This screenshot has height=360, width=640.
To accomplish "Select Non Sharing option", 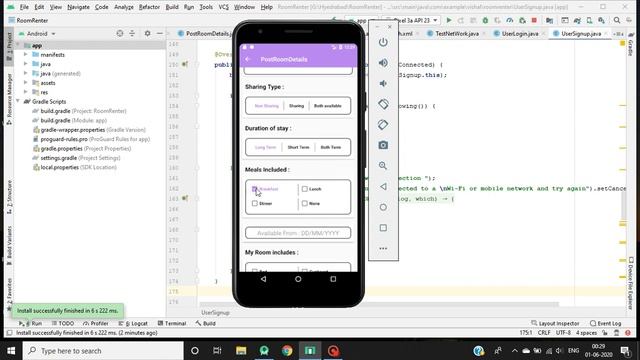I will coord(266,106).
